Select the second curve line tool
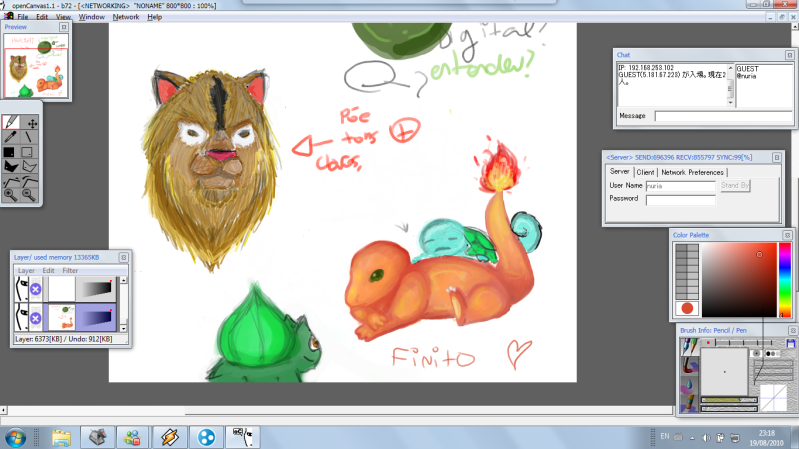 (30, 181)
